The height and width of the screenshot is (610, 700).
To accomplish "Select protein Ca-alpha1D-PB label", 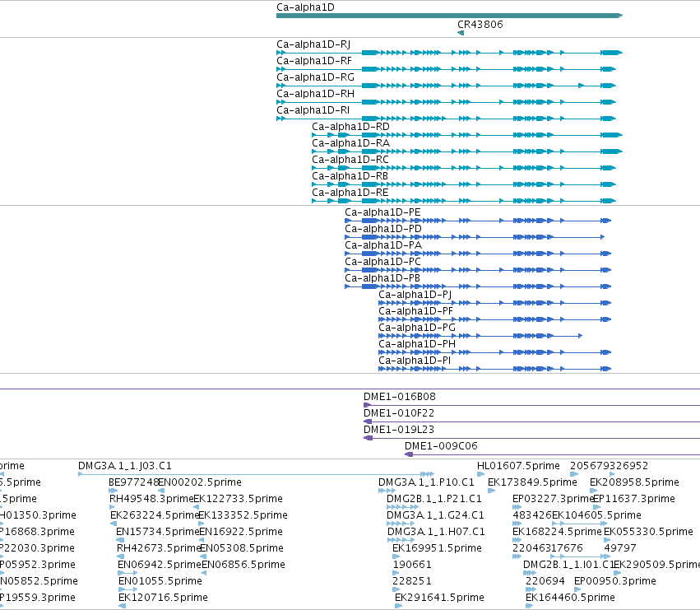I will 382,278.
